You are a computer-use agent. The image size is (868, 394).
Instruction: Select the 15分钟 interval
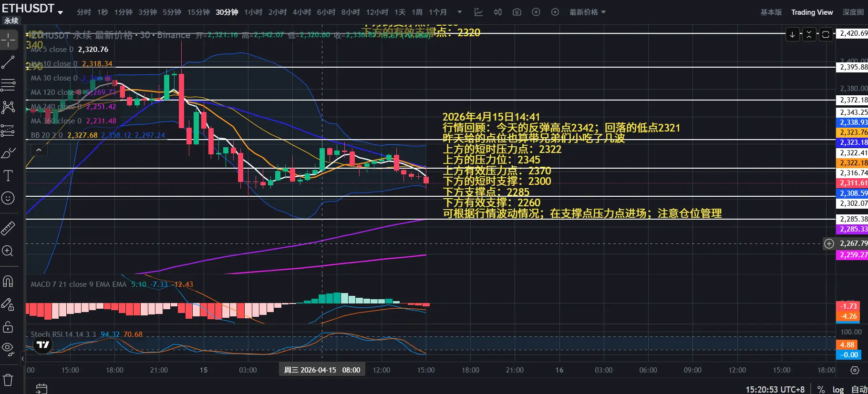point(198,12)
